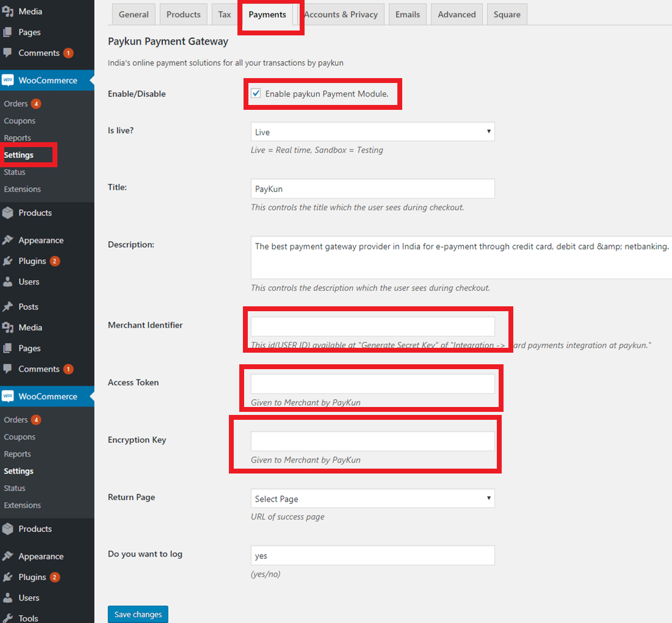Image resolution: width=672 pixels, height=623 pixels.
Task: Click the Title field containing PayKun
Action: (372, 189)
